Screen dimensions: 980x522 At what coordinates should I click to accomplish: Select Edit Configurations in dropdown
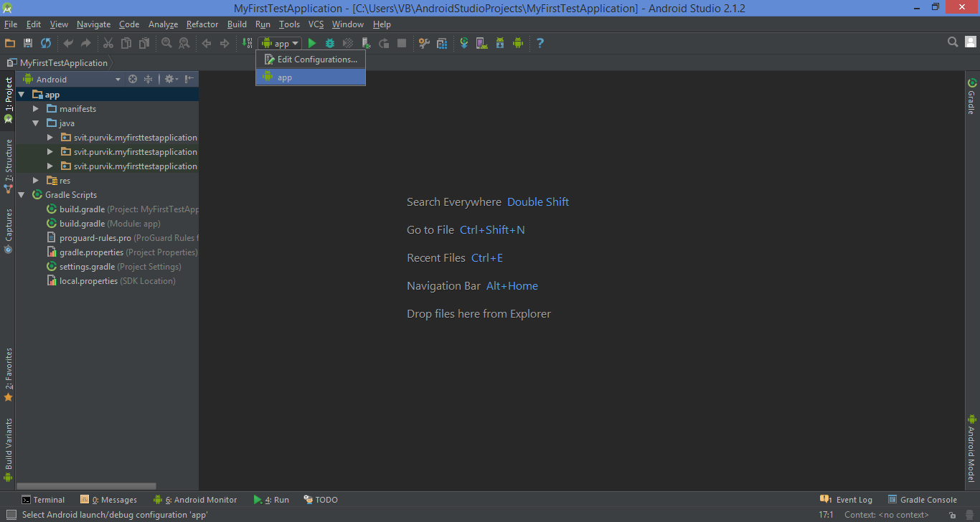tap(311, 60)
